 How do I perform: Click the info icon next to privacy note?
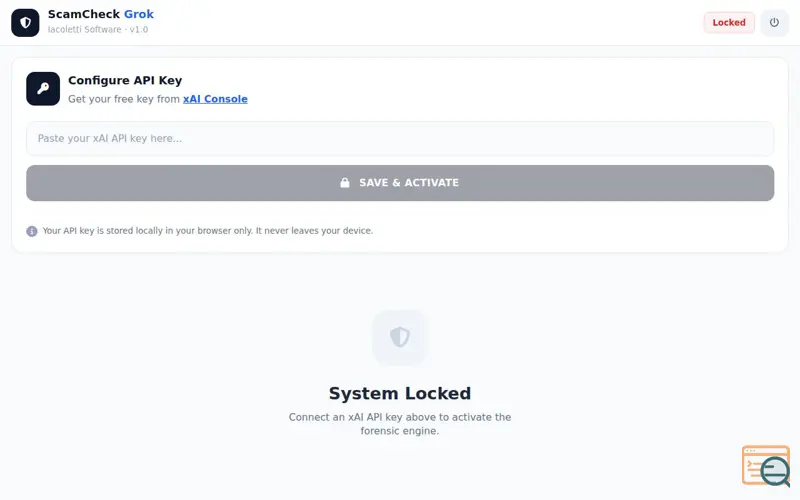[x=32, y=231]
